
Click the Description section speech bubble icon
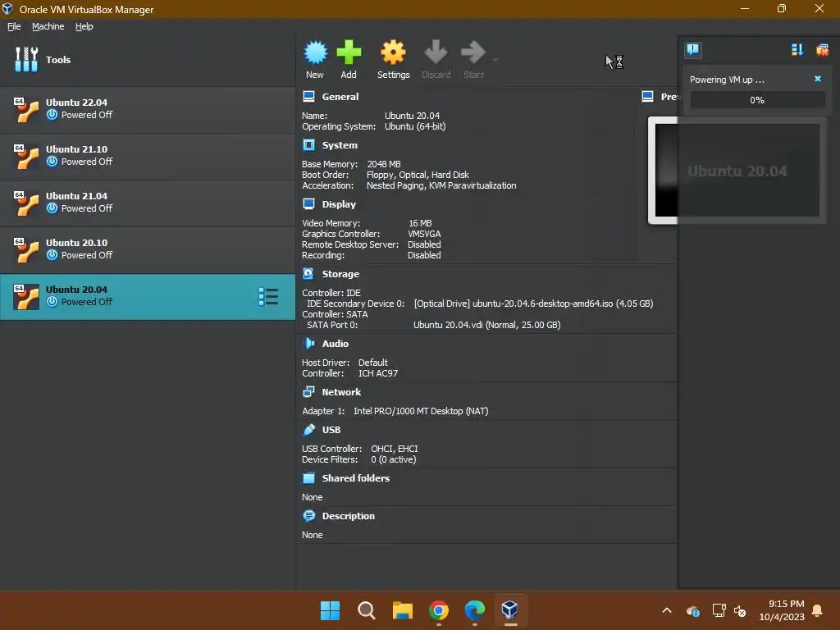(308, 516)
